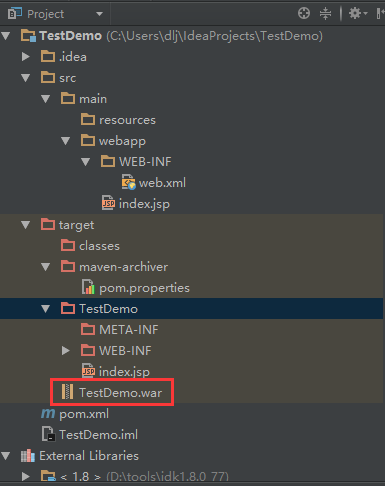The height and width of the screenshot is (486, 385).
Task: Select WEB-INF under target TestDemo
Action: 125,351
